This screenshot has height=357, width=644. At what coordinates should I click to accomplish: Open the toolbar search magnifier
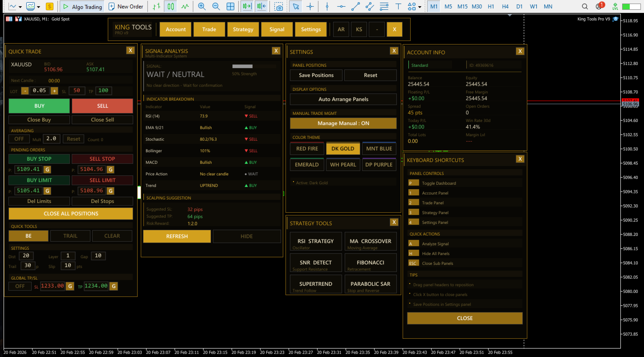pos(585,7)
